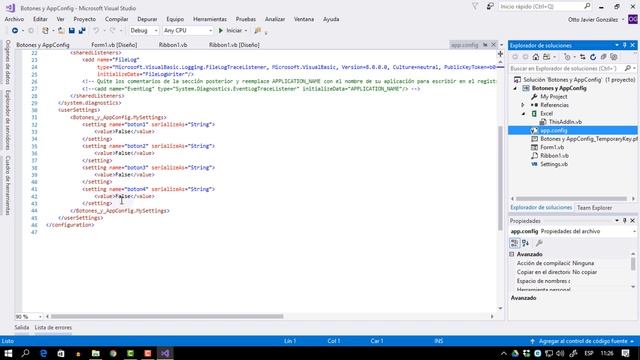This screenshot has width=640, height=360.
Task: Open Microsoft Edge from the taskbar
Action: tap(43, 353)
